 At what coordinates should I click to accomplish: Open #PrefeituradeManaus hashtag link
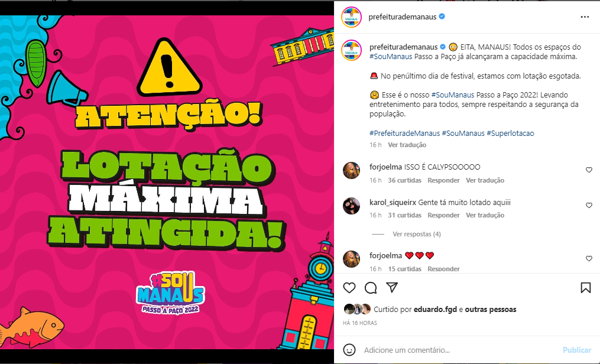(x=404, y=134)
